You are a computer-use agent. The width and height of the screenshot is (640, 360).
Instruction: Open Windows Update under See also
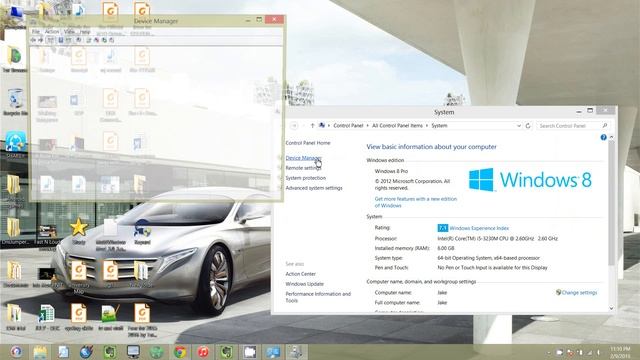click(x=304, y=284)
